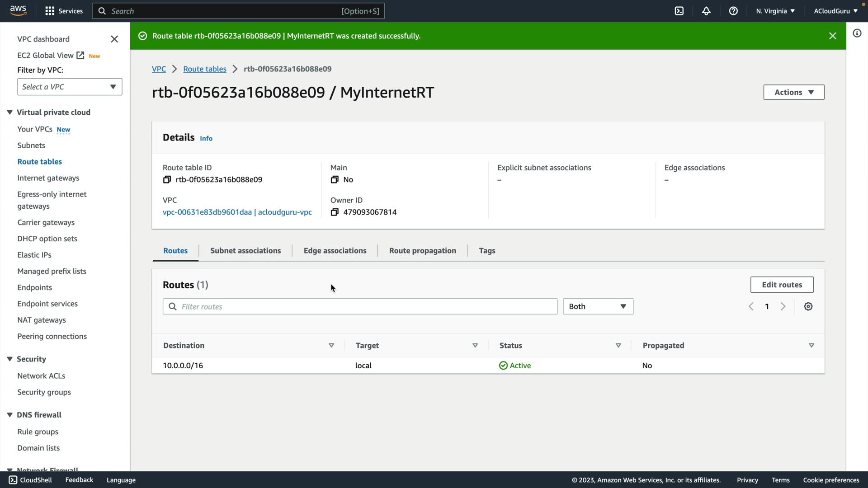The height and width of the screenshot is (488, 868).
Task: Copy the Owner ID value
Action: pos(335,212)
